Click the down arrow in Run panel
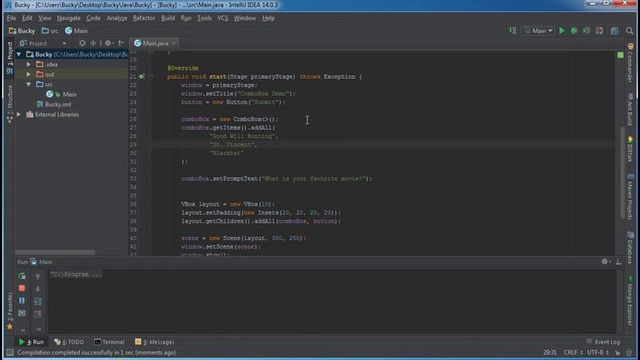This screenshot has width=640, height=360. [x=38, y=289]
